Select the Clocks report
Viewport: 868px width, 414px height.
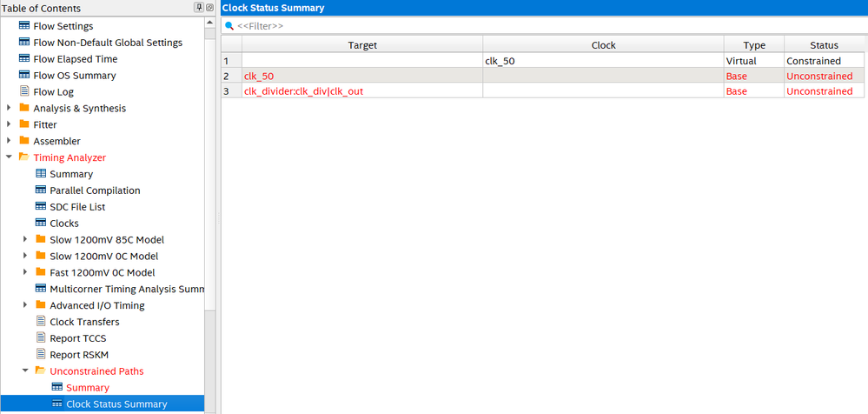[x=64, y=224]
